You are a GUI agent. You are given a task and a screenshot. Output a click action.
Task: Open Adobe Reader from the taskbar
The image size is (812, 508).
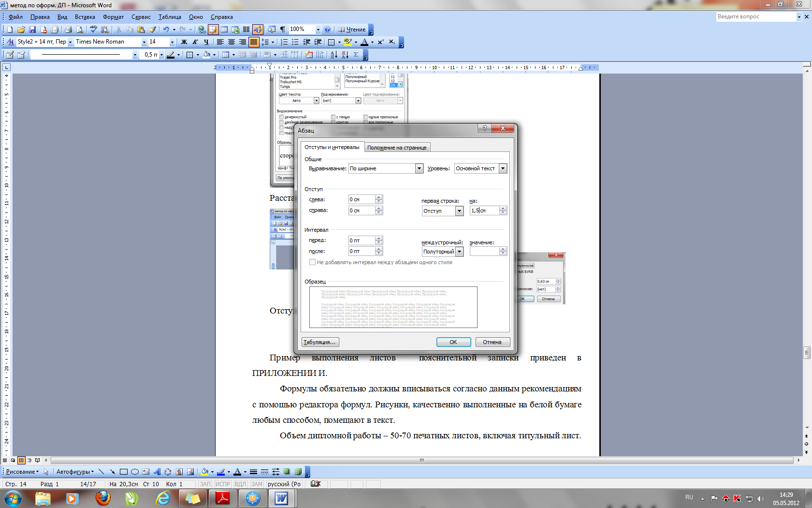[222, 498]
